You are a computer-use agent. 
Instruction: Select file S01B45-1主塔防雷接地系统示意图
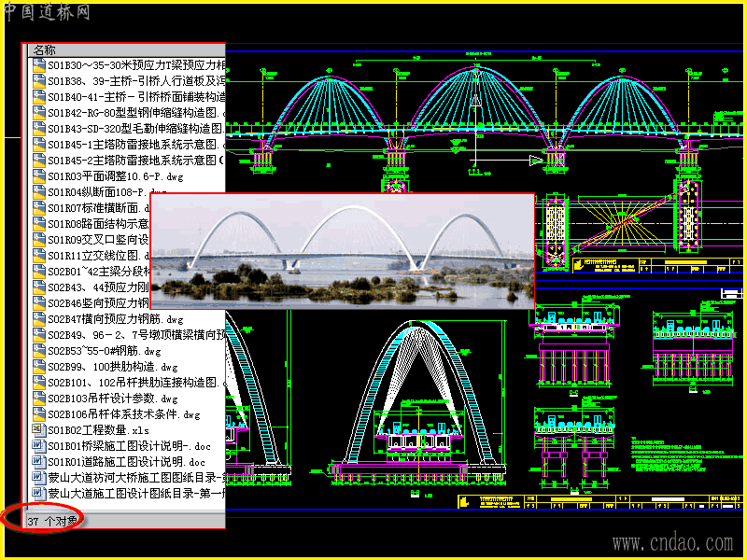pos(136,145)
